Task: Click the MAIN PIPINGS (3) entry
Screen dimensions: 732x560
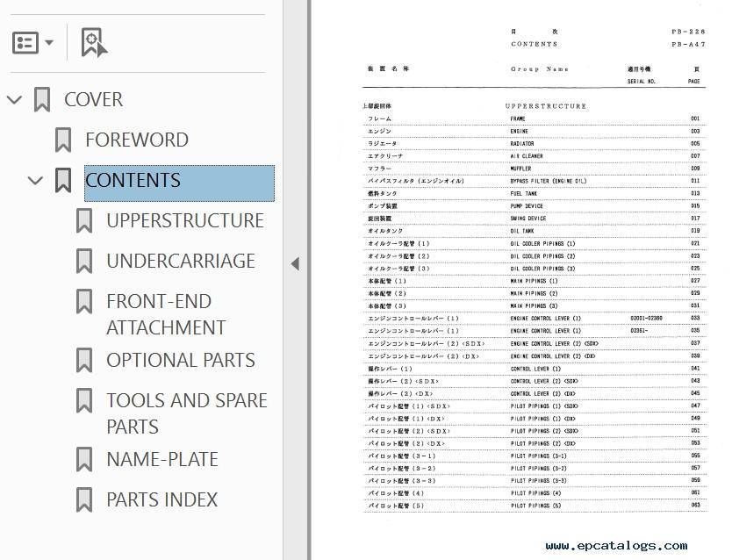Action: click(x=534, y=306)
